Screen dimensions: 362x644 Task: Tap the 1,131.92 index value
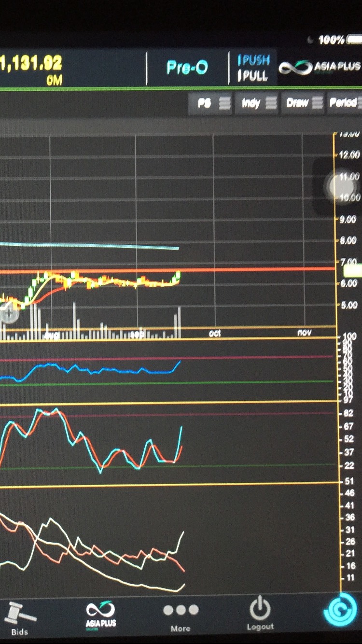tap(31, 63)
